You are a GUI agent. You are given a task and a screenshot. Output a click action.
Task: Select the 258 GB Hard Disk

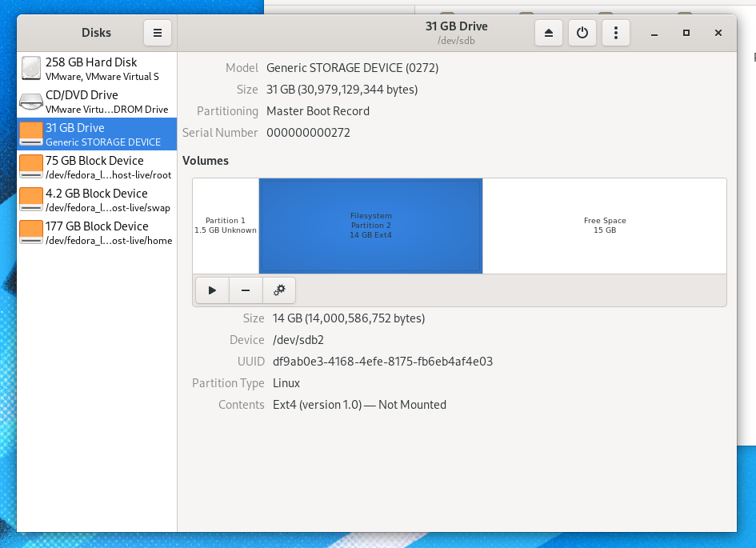(88, 68)
